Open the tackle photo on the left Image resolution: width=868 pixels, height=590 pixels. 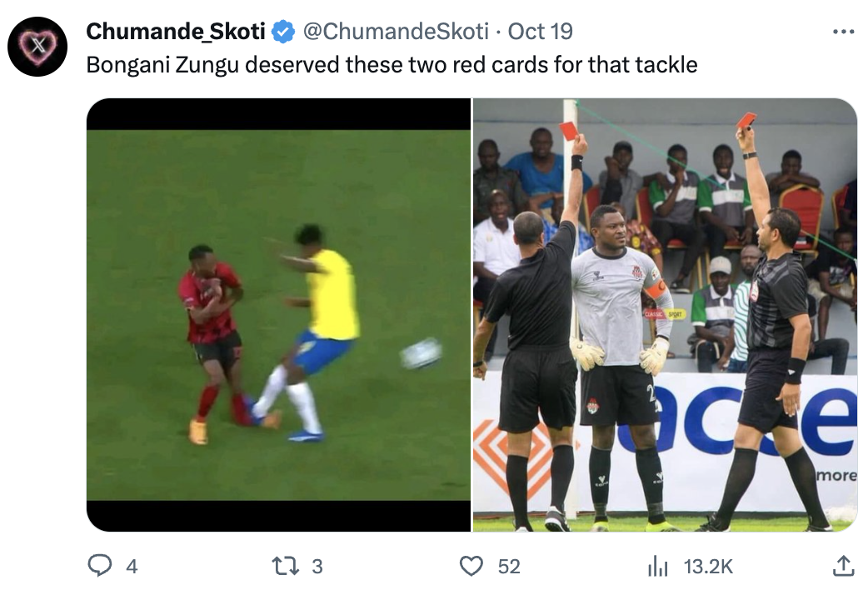coord(278,315)
